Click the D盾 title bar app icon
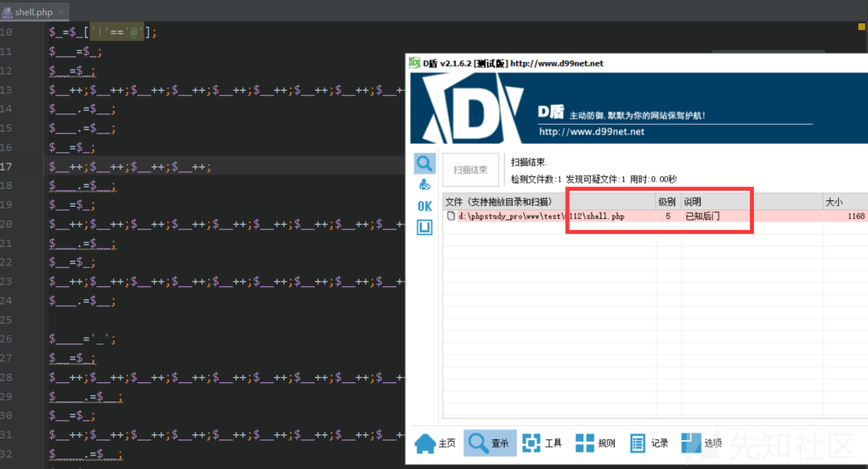 pyautogui.click(x=415, y=64)
